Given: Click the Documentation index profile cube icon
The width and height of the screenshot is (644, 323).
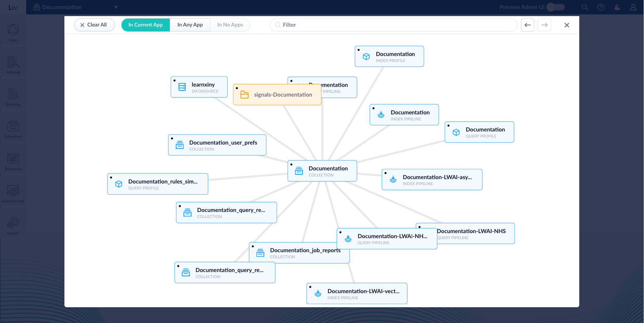Looking at the screenshot, I should pyautogui.click(x=366, y=56).
